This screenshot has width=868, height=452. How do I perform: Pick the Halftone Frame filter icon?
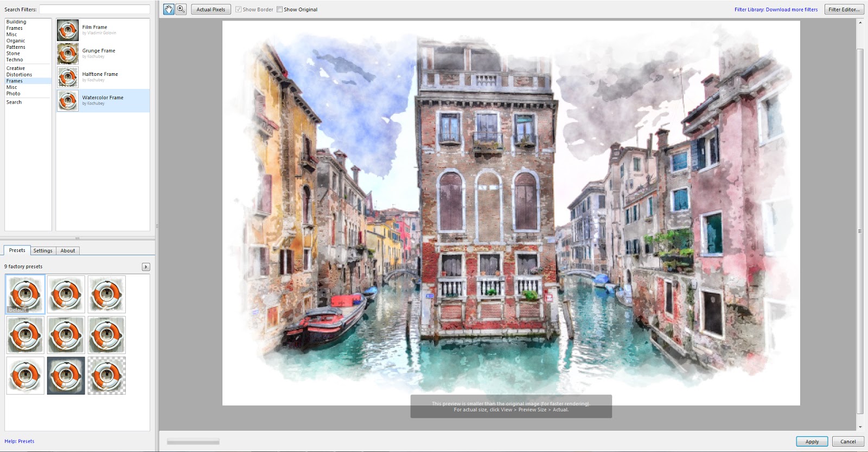click(68, 78)
